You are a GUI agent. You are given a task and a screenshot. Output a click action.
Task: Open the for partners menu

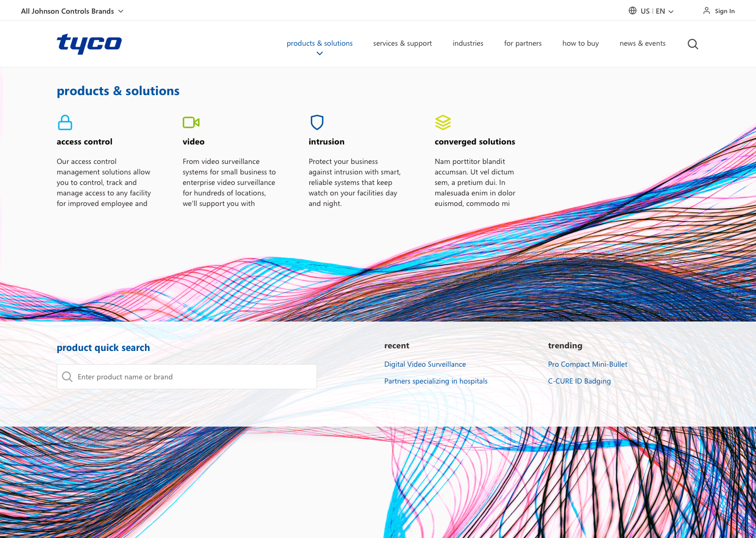click(x=523, y=43)
